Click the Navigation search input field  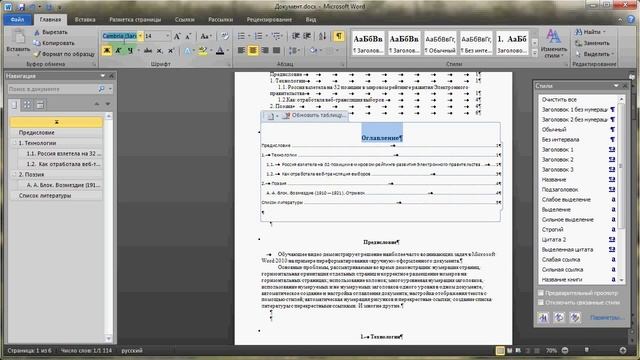[x=52, y=89]
